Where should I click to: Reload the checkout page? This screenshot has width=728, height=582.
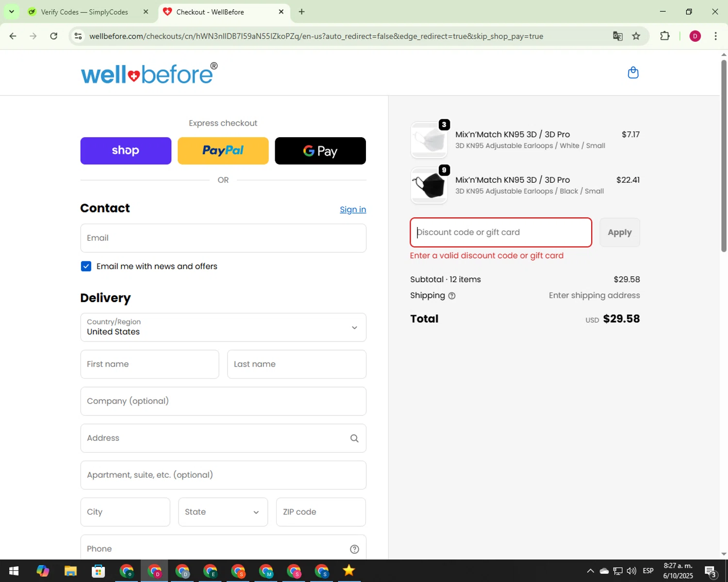pyautogui.click(x=54, y=36)
